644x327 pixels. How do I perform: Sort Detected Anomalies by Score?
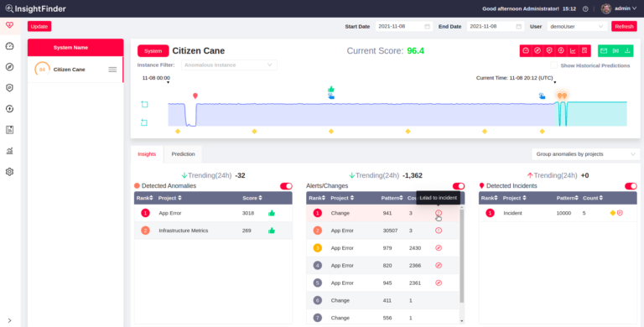click(x=252, y=198)
